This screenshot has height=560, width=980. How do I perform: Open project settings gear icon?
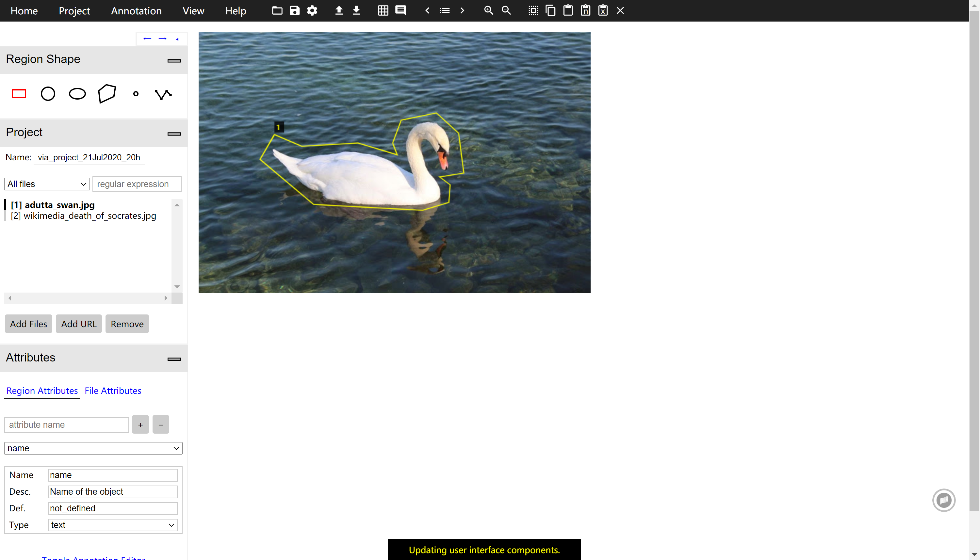(x=312, y=10)
